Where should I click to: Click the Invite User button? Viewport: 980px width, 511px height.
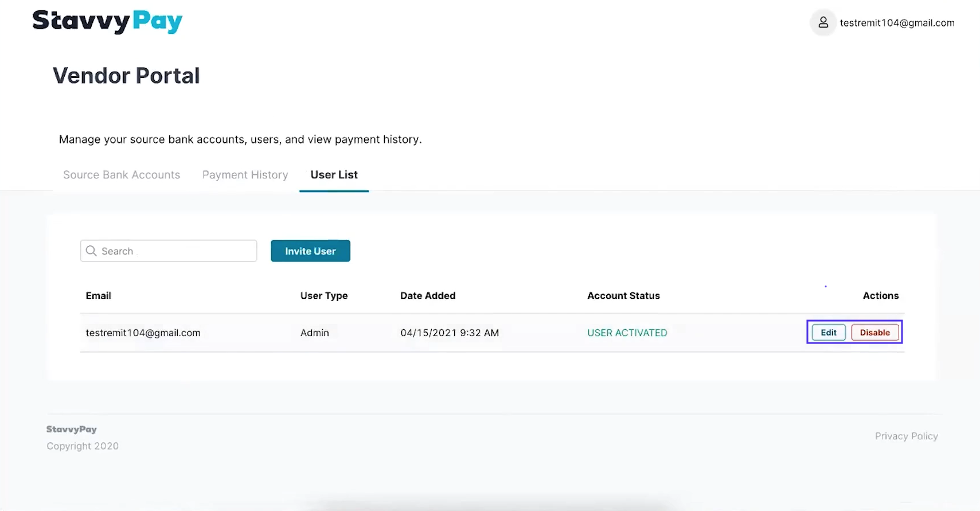pos(310,251)
